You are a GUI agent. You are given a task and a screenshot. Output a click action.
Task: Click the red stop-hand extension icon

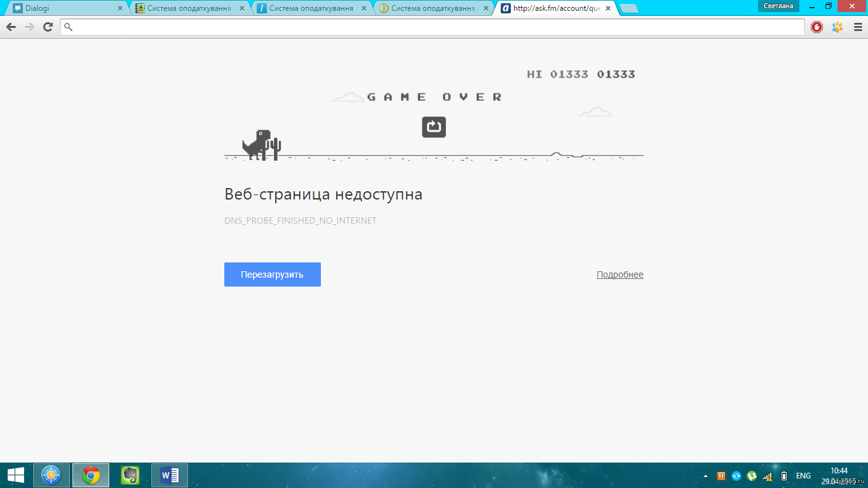817,27
